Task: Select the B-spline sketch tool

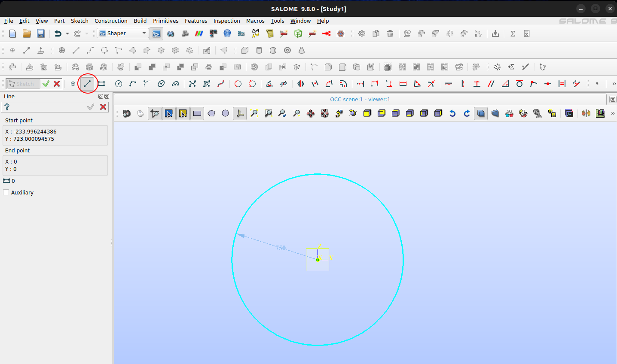Action: click(x=192, y=84)
